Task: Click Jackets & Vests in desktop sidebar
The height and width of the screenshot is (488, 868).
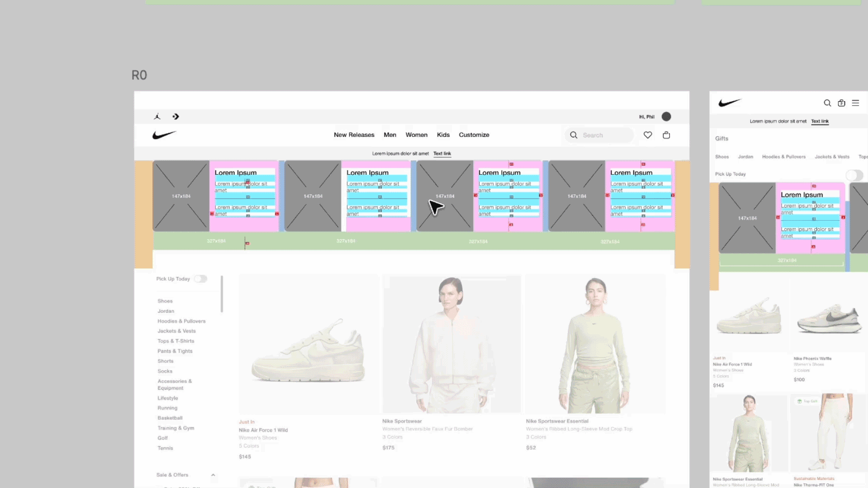Action: pyautogui.click(x=176, y=331)
